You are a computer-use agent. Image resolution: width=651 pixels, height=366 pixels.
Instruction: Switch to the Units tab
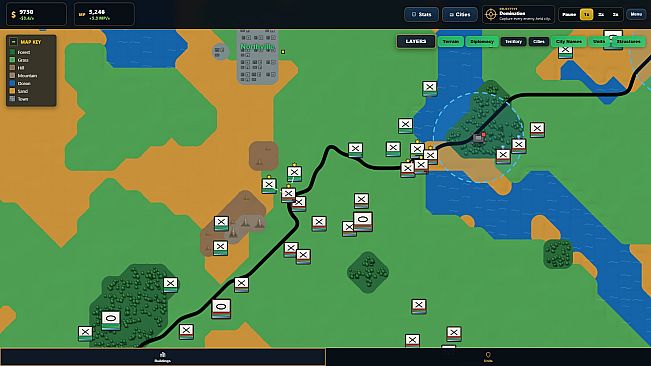[x=488, y=357]
